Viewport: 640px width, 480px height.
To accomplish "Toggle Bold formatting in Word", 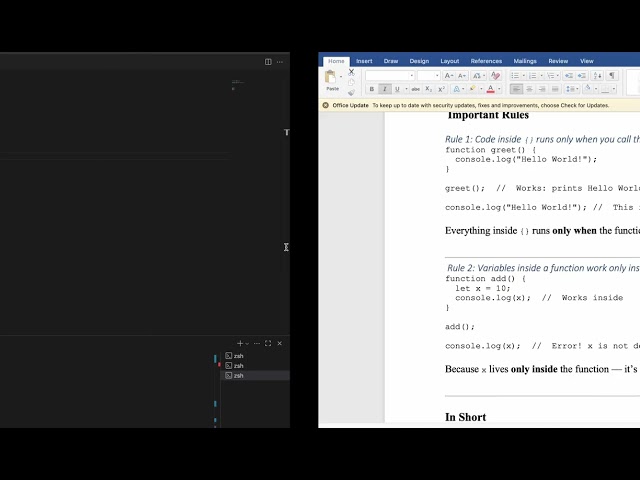I will [371, 89].
